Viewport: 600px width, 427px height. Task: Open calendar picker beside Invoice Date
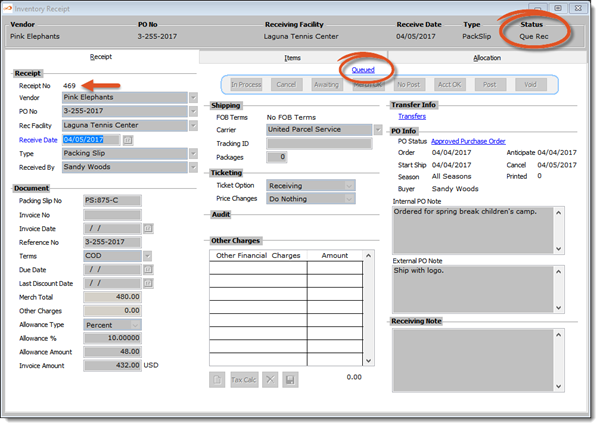click(x=148, y=229)
